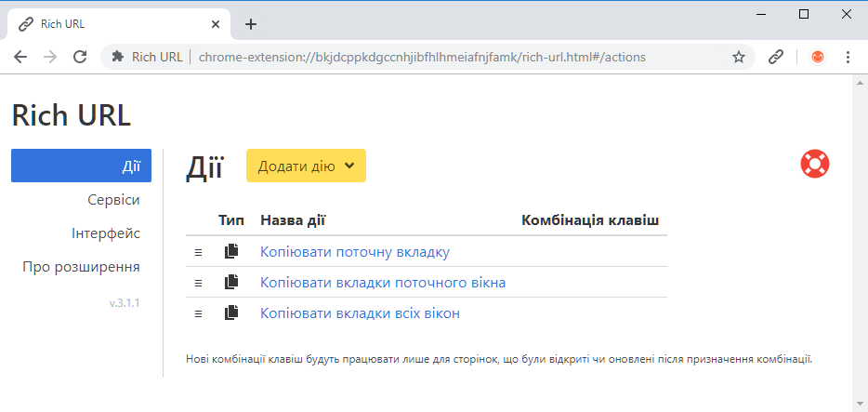
Task: Open the Chrome profile avatar
Action: click(818, 57)
